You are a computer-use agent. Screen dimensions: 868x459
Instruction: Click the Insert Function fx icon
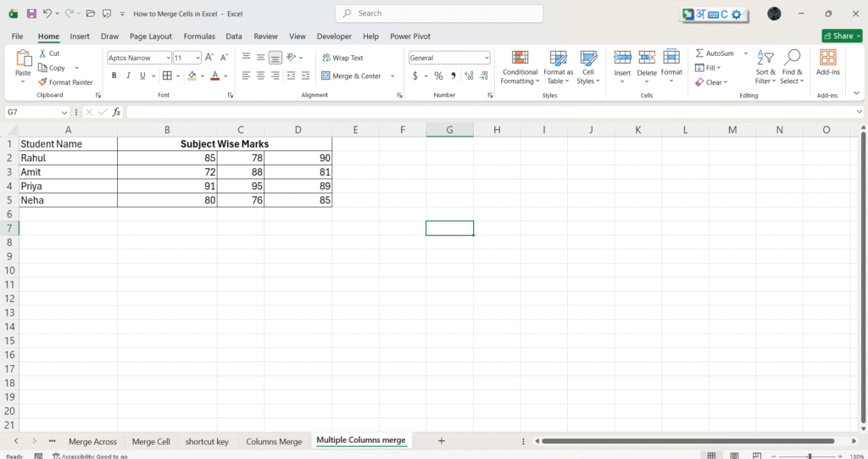click(116, 112)
